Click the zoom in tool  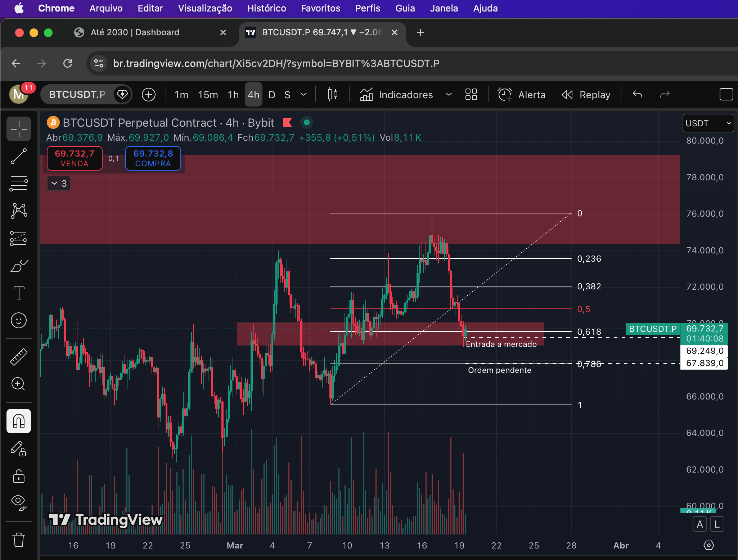[x=19, y=384]
